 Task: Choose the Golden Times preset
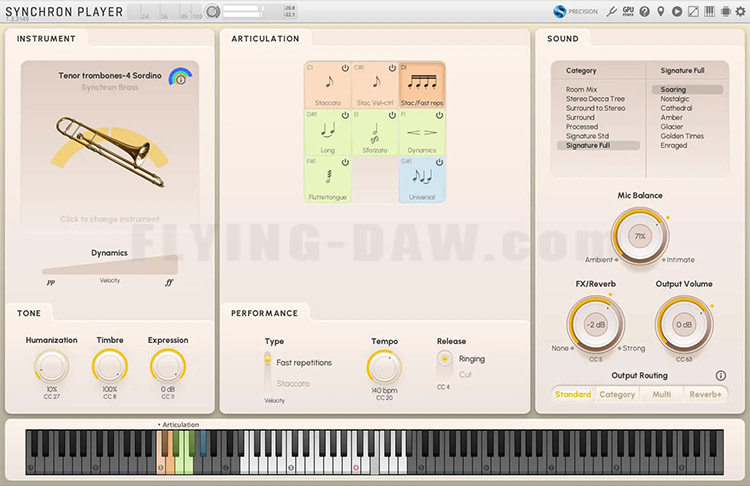pyautogui.click(x=682, y=136)
